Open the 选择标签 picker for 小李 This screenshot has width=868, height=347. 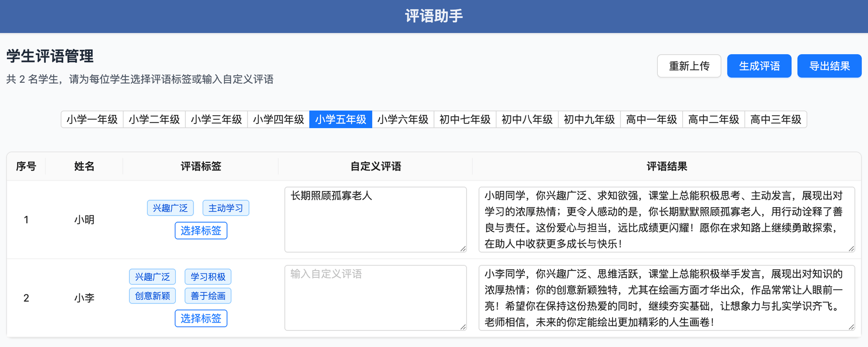201,318
